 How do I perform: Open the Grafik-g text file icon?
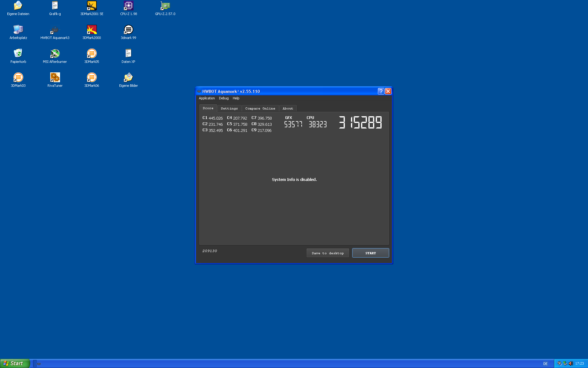coord(55,8)
